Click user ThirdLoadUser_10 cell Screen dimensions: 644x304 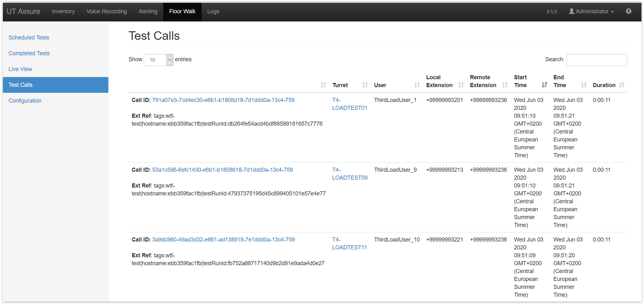tap(397, 240)
